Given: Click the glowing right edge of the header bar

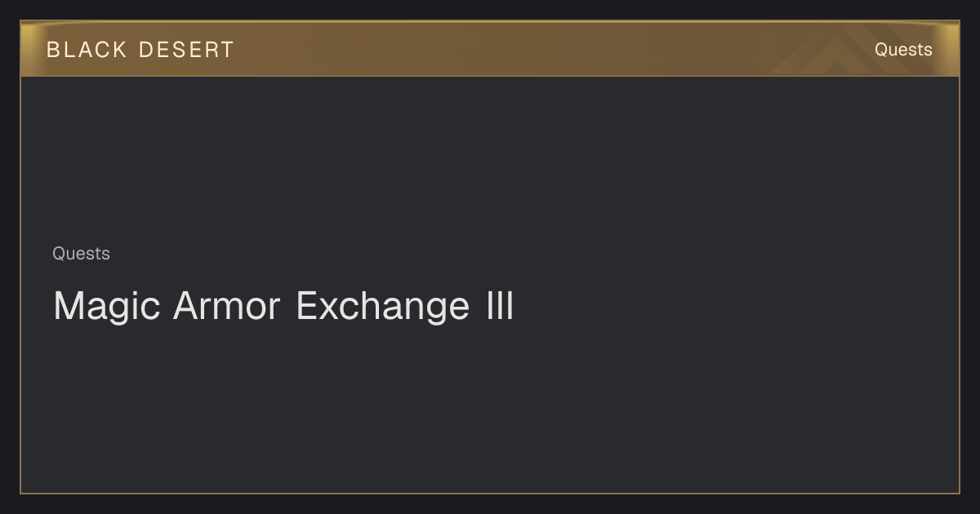Looking at the screenshot, I should pos(951,49).
